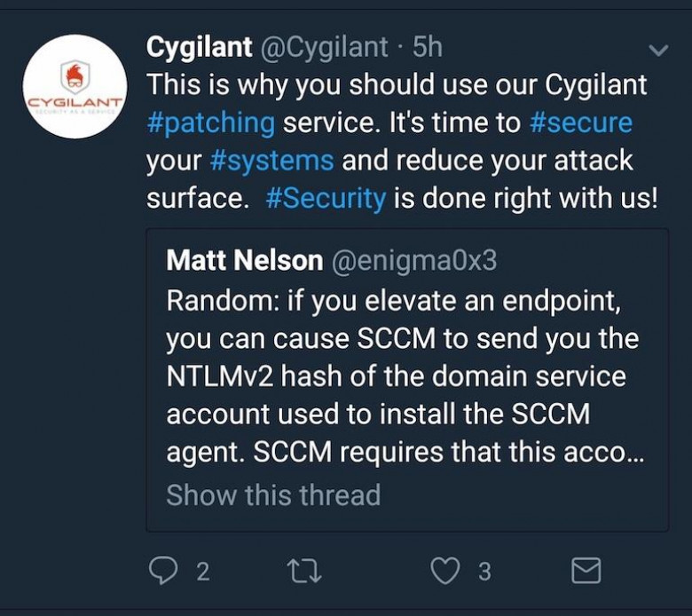Open reply to Cygilant tweet
This screenshot has height=616, width=692.
[163, 570]
